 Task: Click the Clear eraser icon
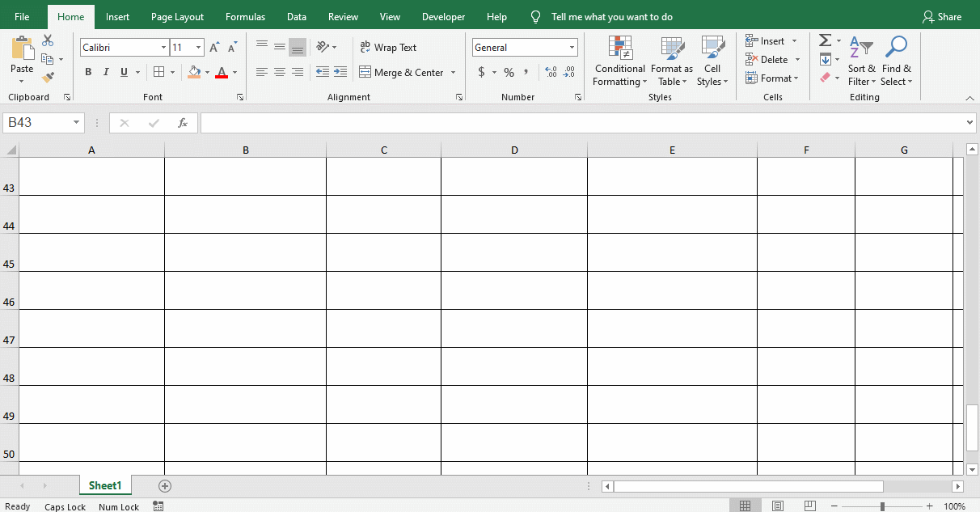[825, 78]
